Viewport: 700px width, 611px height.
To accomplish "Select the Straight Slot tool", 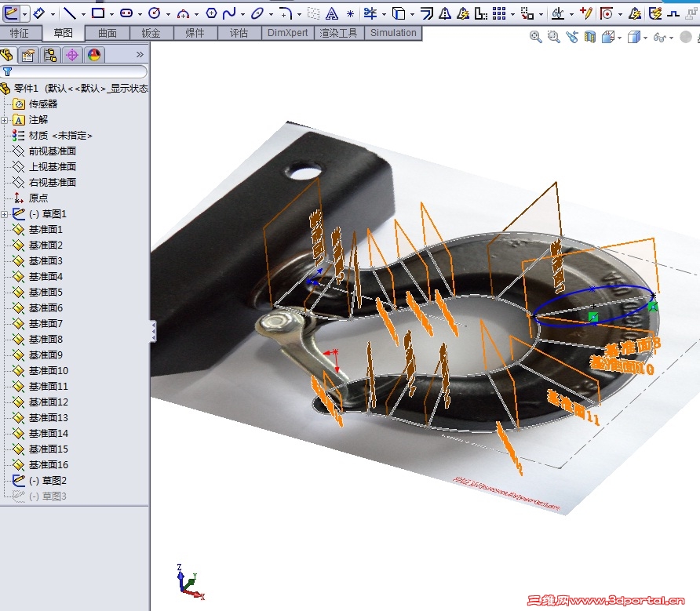I will tap(126, 13).
